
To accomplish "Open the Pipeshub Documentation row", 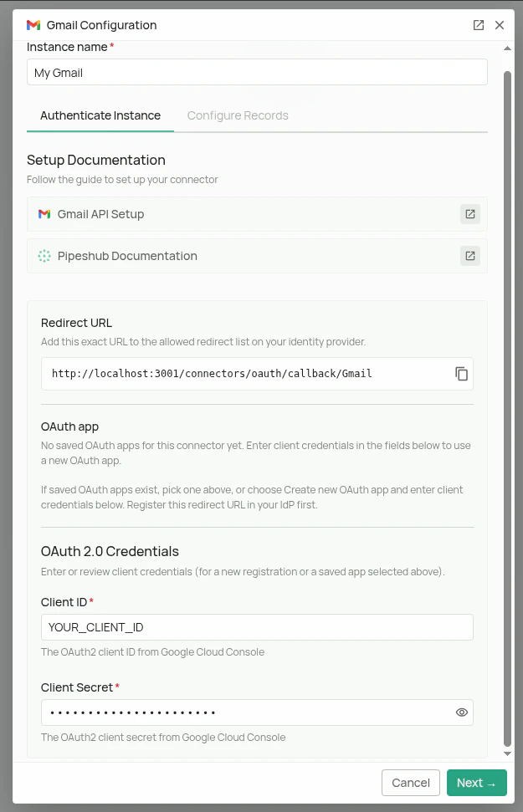I will [257, 256].
